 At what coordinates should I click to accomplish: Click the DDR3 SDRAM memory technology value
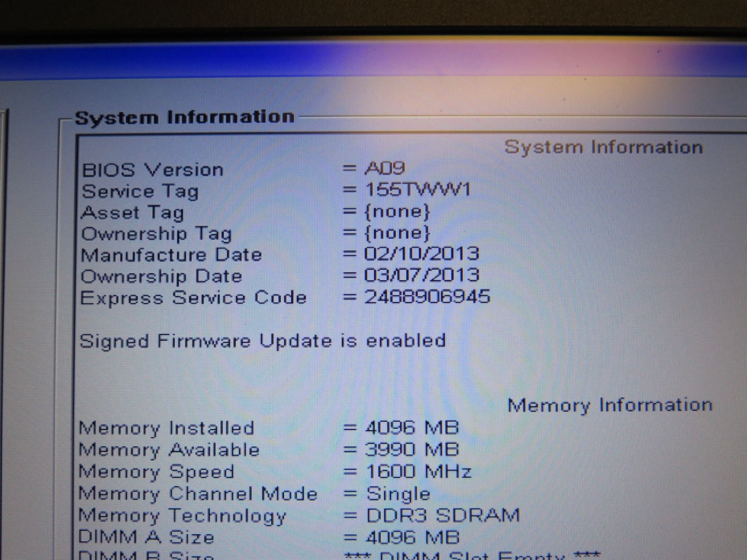(442, 516)
